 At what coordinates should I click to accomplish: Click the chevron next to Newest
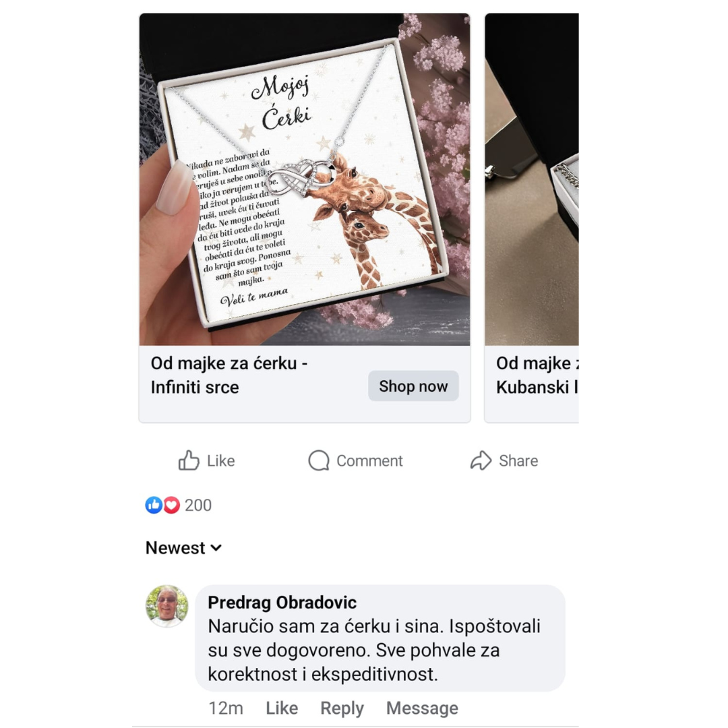click(x=216, y=548)
